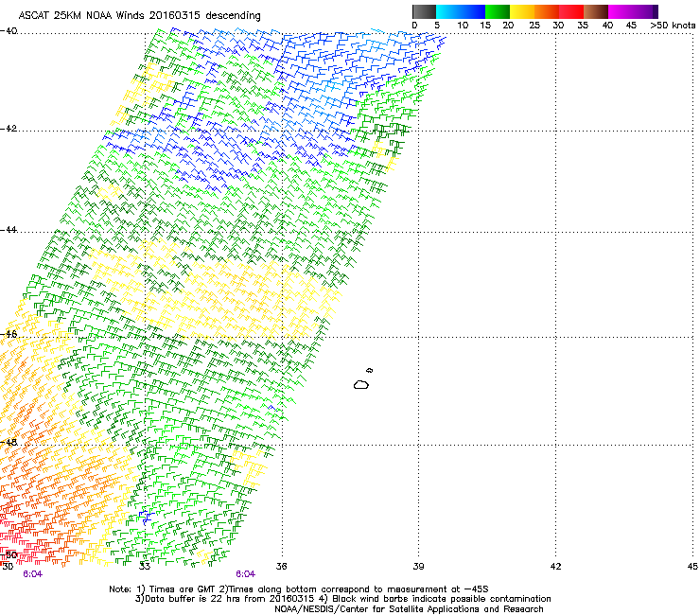Click the cyan-to-blue 5-15 knots legend swatch
The width and height of the screenshot is (700, 615).
(x=461, y=11)
